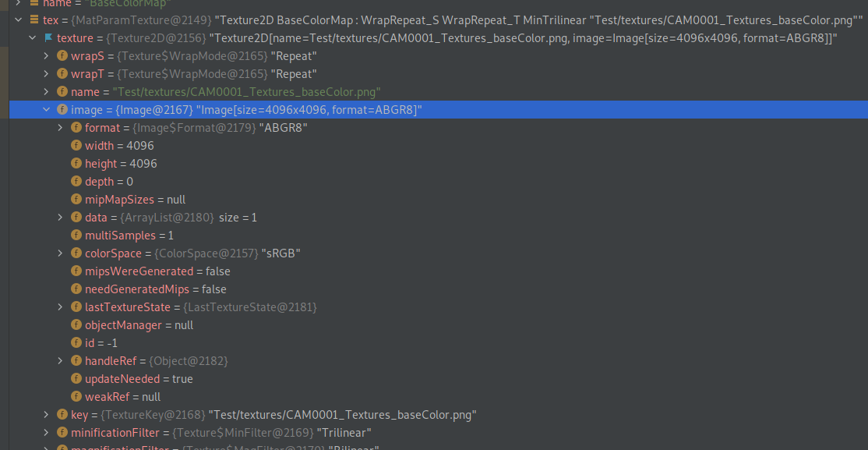This screenshot has height=450, width=868.
Task: Collapse the image node
Action: 46,110
